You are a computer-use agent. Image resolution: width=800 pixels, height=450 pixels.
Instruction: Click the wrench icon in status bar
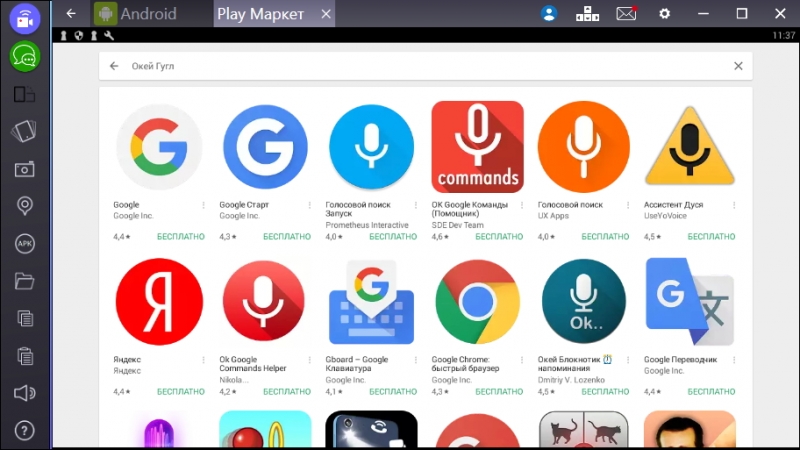coord(109,35)
